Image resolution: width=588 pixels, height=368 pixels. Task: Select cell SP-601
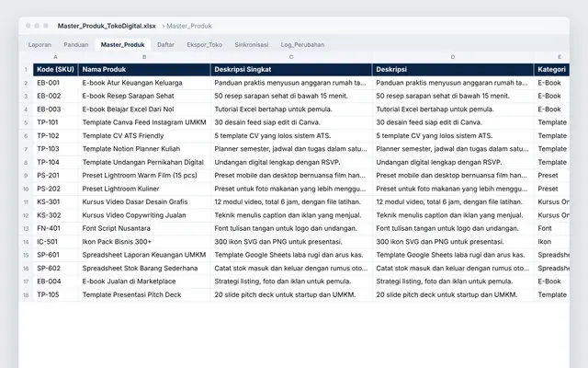55,255
